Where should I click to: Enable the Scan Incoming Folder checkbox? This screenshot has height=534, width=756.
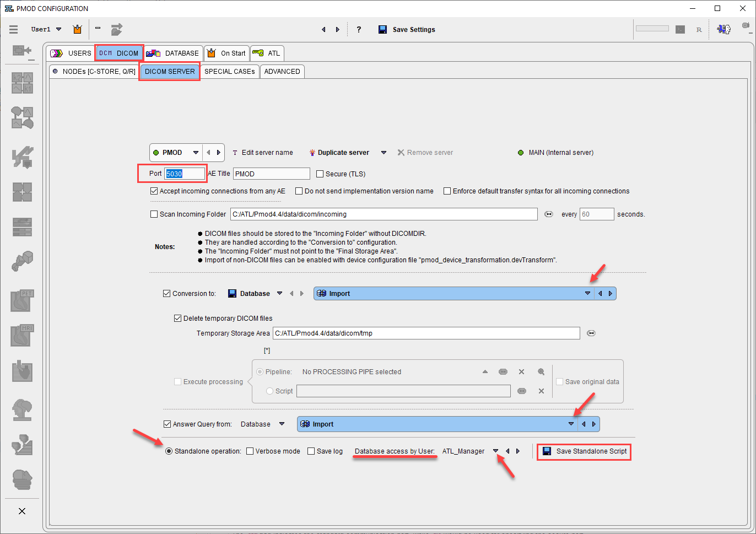pyautogui.click(x=154, y=214)
